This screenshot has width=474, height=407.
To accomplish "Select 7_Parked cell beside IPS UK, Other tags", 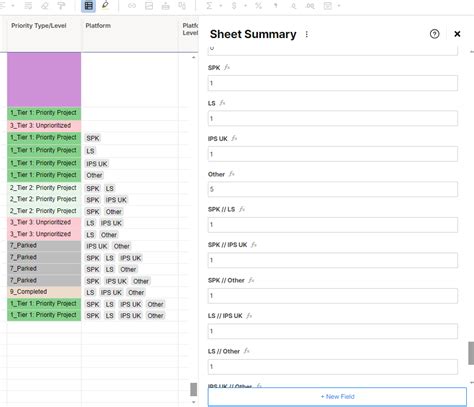I will (x=44, y=246).
